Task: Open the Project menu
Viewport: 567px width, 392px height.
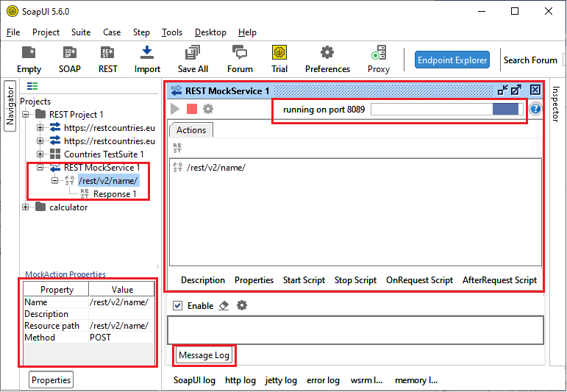Action: [x=46, y=32]
